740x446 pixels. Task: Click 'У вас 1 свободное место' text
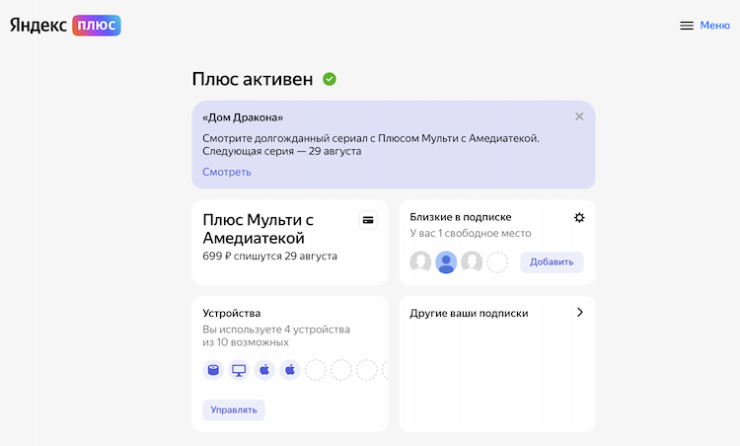point(470,233)
